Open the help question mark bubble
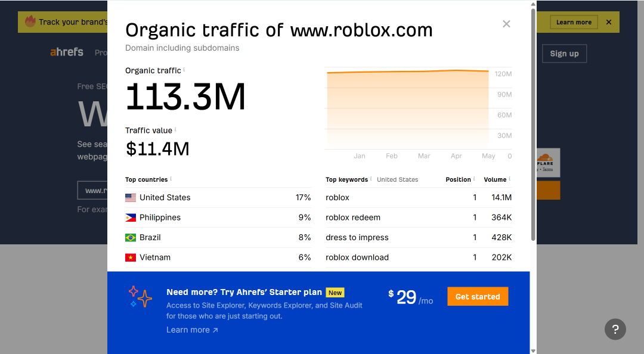This screenshot has height=354, width=644. [x=615, y=329]
